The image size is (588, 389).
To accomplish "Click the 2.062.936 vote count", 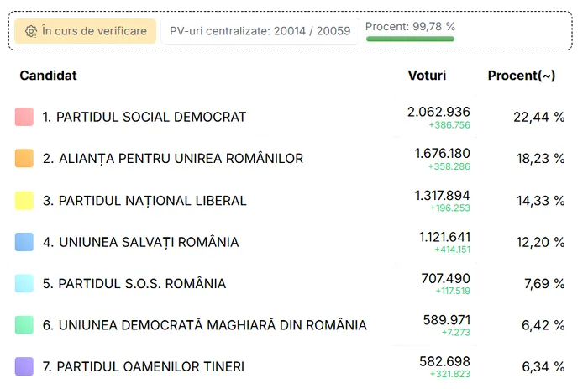I will pyautogui.click(x=438, y=112).
